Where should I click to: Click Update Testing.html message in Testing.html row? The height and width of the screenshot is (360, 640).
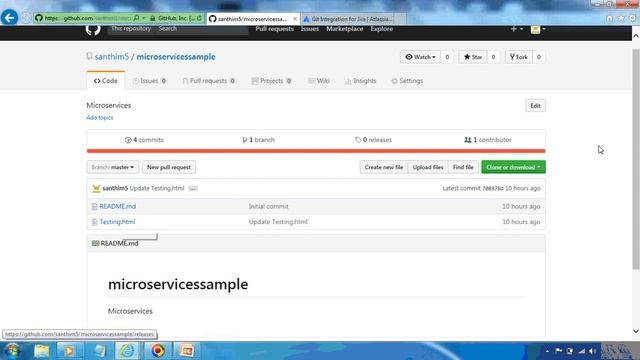[278, 222]
